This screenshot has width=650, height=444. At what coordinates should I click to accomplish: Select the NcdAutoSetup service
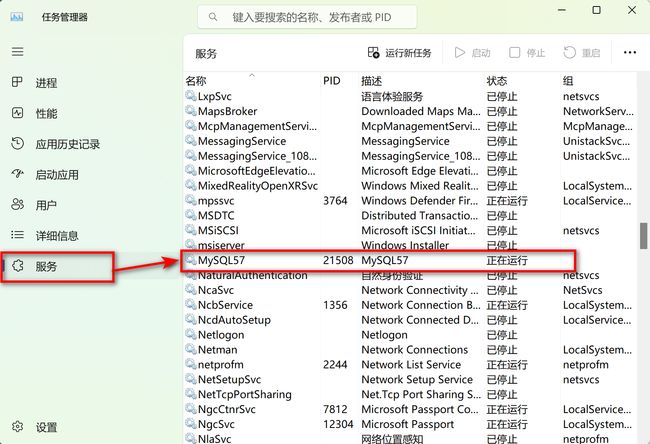410,320
